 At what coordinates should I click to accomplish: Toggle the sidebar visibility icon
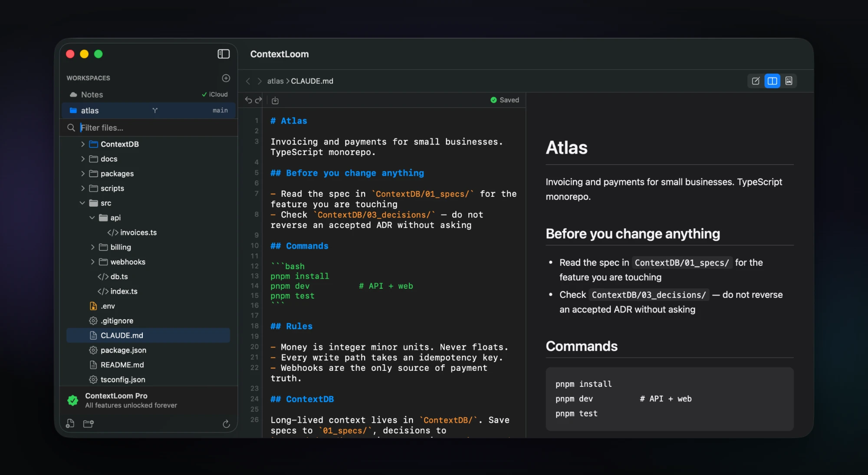tap(224, 54)
